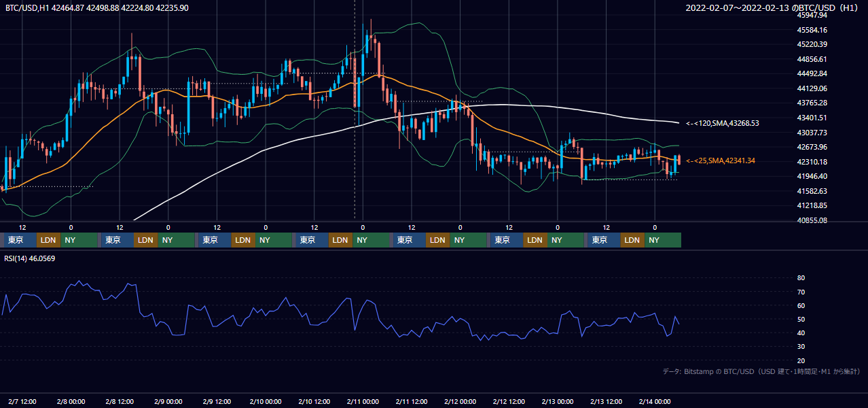
Task: Select the 45220.39 price axis label
Action: coord(812,44)
